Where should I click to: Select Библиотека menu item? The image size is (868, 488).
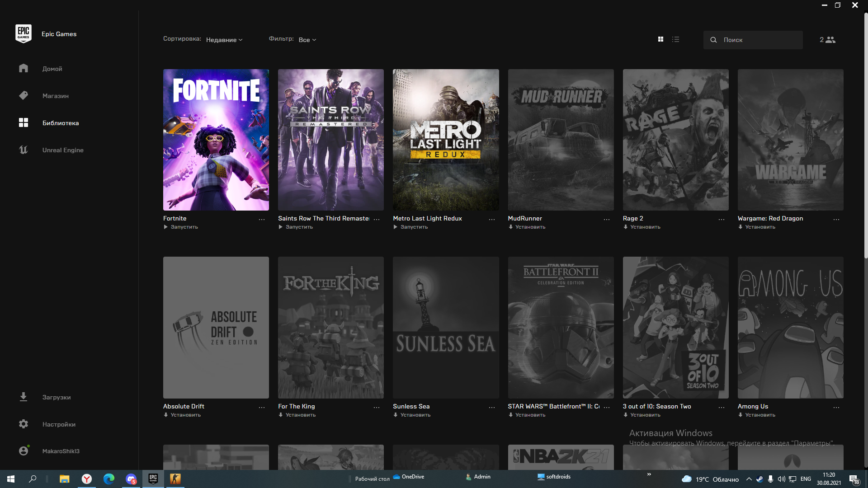click(x=61, y=123)
